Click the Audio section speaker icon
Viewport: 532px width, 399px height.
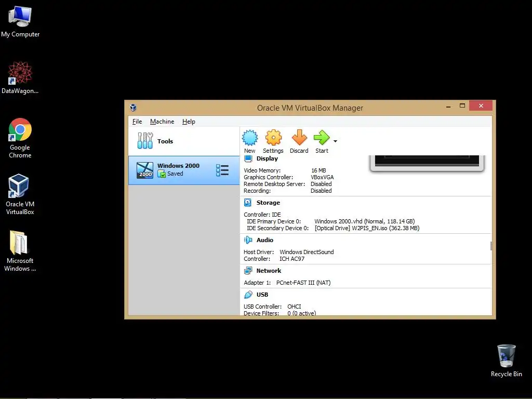[248, 240]
